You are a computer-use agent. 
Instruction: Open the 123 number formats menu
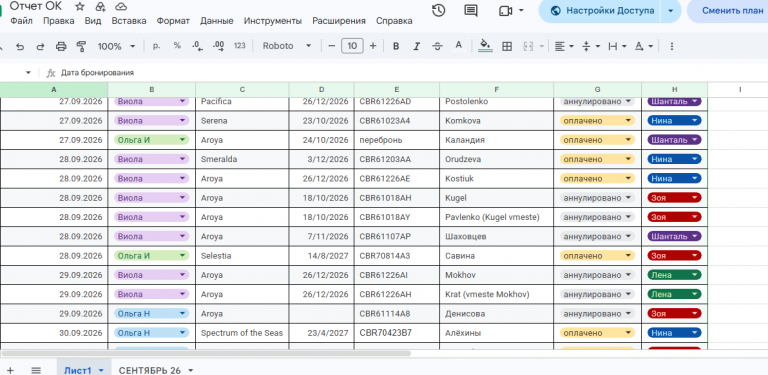tap(240, 46)
